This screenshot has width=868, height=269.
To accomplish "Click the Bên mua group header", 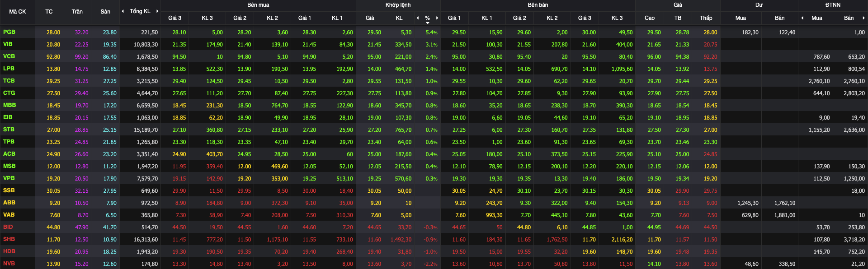I will point(258,5).
